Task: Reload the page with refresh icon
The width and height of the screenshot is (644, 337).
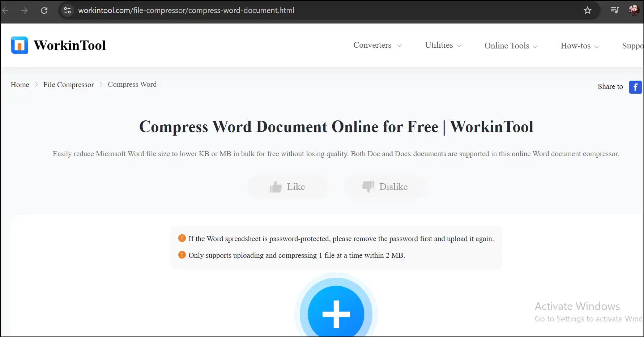Action: point(44,10)
